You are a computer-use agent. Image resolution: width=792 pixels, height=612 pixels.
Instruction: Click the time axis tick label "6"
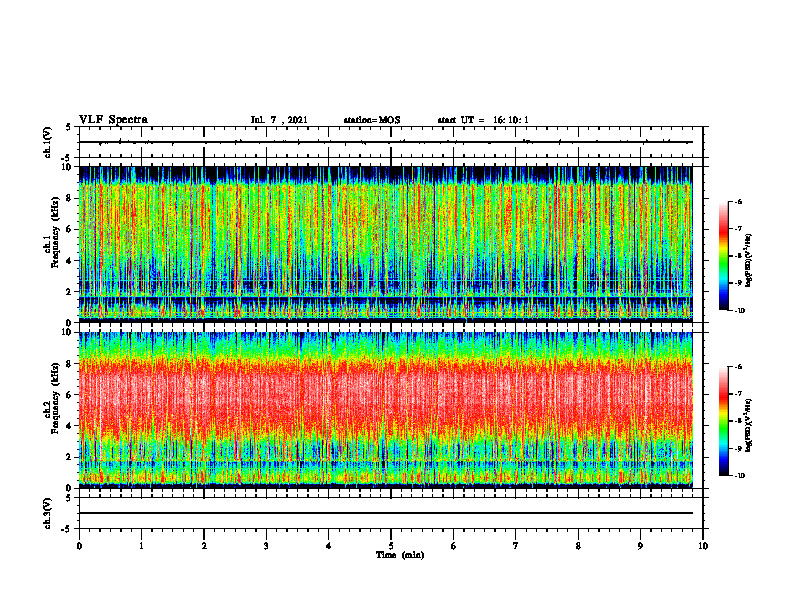tap(454, 546)
